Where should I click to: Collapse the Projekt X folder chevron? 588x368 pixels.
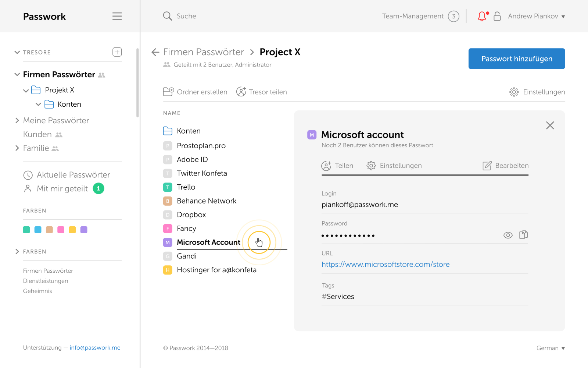click(x=26, y=91)
